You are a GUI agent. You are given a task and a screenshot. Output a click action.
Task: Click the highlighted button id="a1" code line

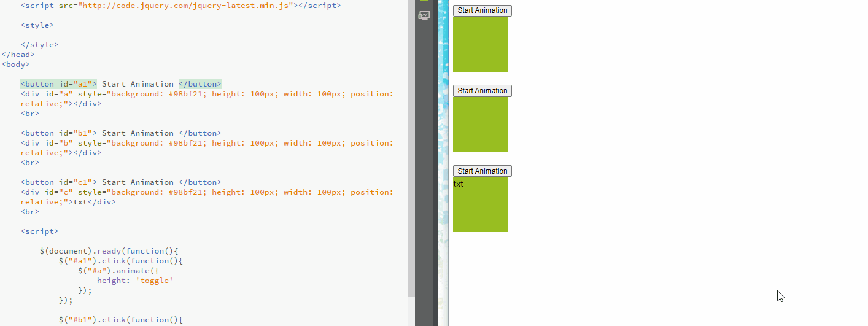point(121,84)
